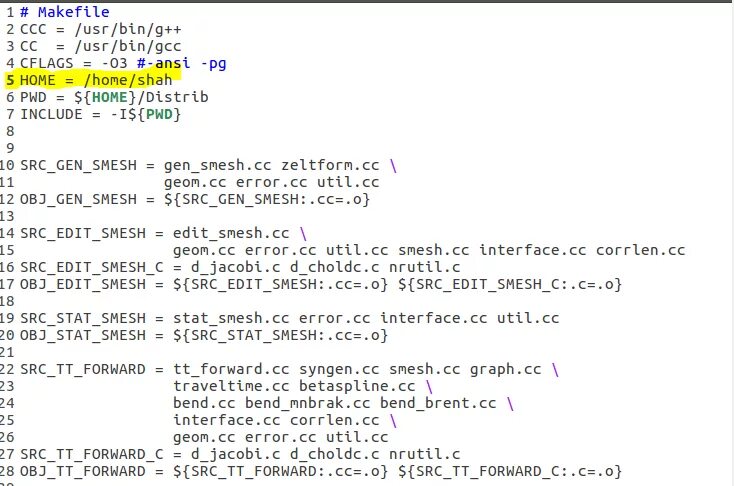Click stat_smesh.cc on line 19
The width and height of the screenshot is (734, 486).
(x=231, y=318)
